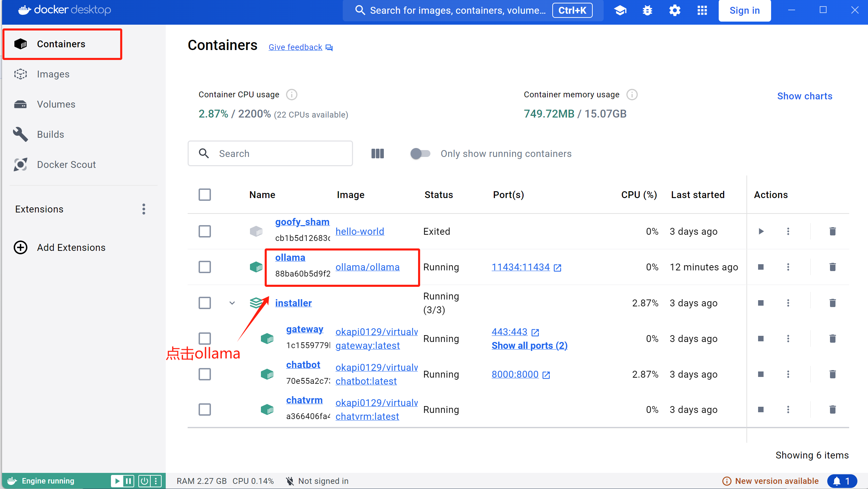Check the chatvrm row checkbox

pyautogui.click(x=205, y=409)
